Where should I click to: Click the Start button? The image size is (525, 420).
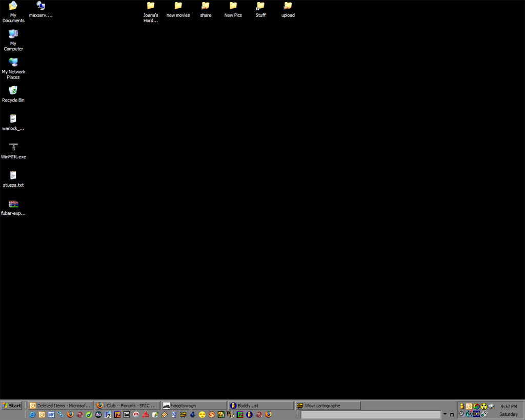(11, 406)
